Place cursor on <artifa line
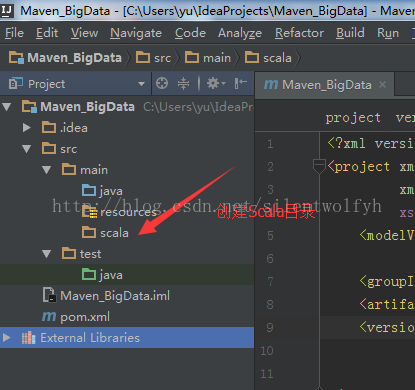This screenshot has width=415, height=390. tap(387, 304)
